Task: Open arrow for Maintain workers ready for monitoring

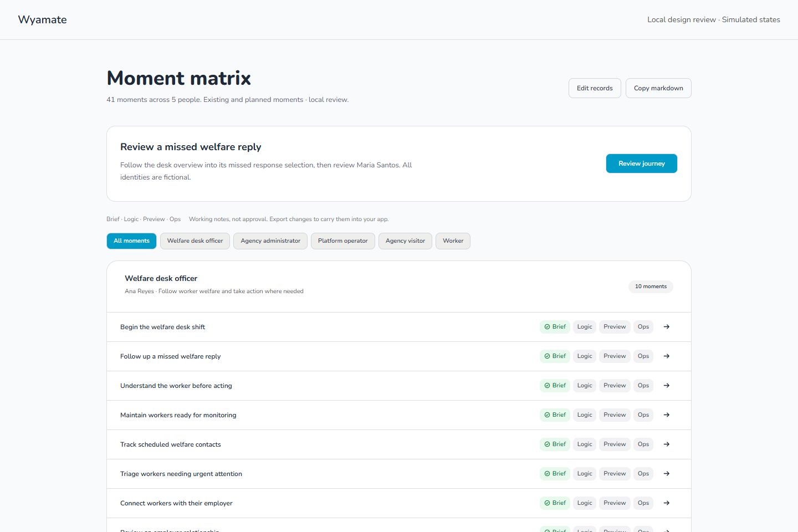Action: pos(667,415)
